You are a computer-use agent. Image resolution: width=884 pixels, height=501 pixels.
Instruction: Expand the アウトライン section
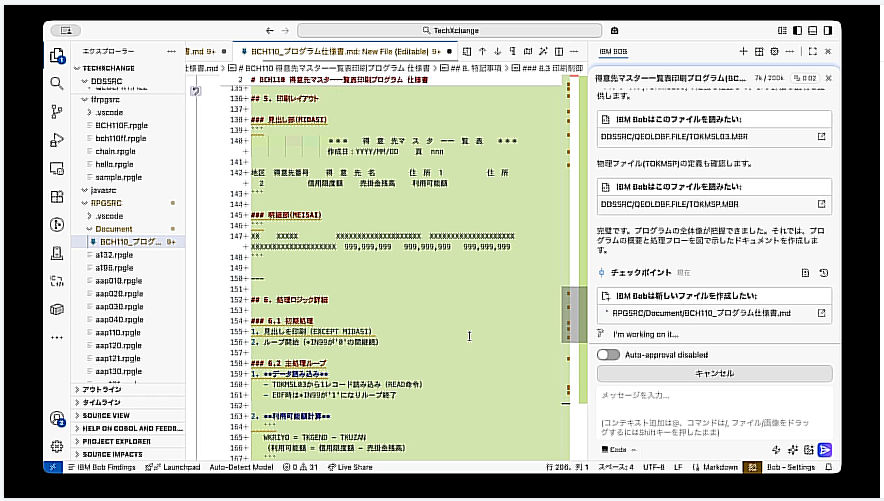tap(129, 389)
